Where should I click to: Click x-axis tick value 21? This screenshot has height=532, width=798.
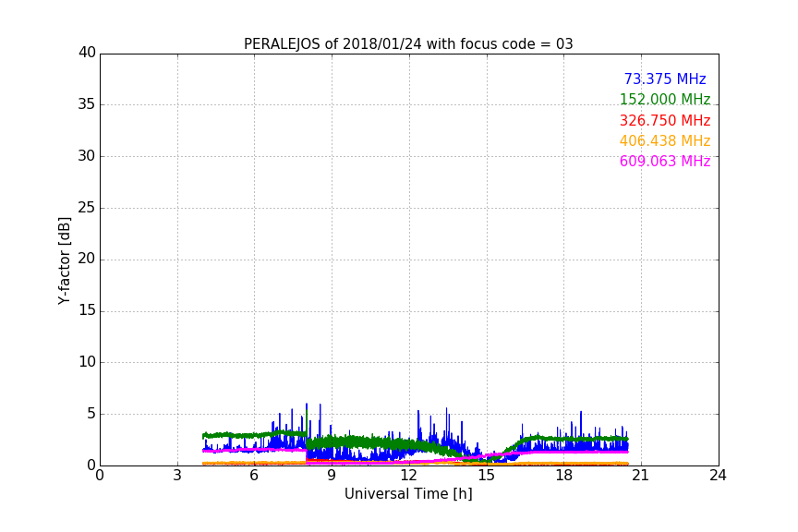[x=641, y=476]
